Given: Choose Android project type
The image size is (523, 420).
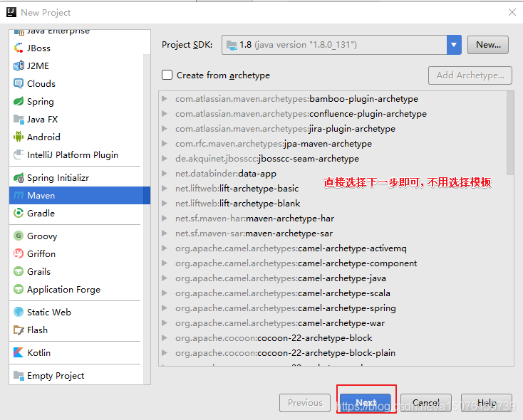Looking at the screenshot, I should 76,137.
